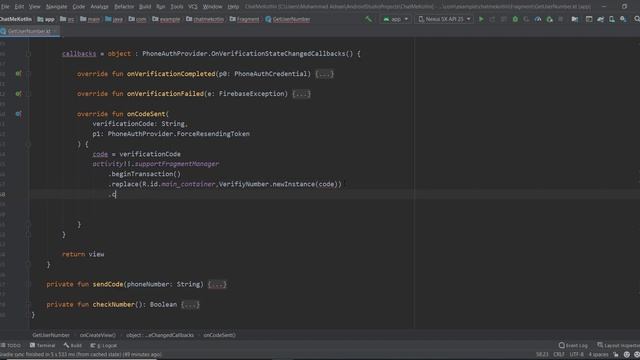Click onCodeSent() in the bottom breadcrumbs
Viewport: 640px width, 360px height.
click(220, 335)
